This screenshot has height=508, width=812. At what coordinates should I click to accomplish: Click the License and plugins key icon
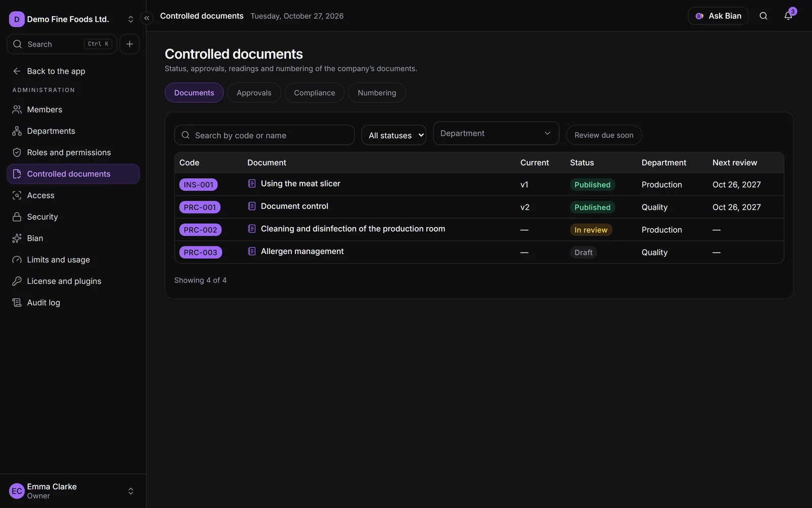17,281
